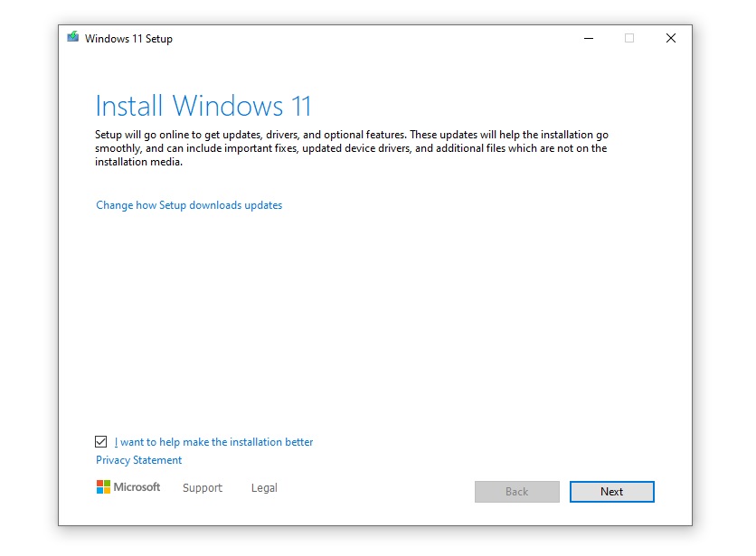Click the Windows 11 Setup title bar icon

(x=73, y=37)
